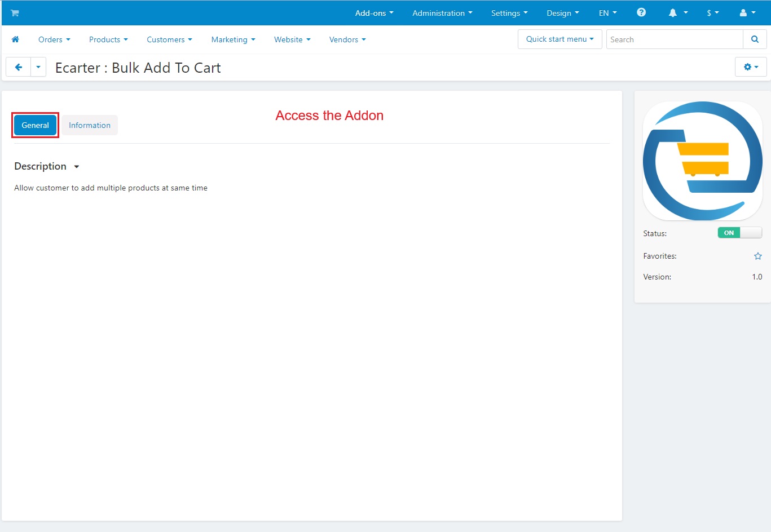
Task: Open the EN language dropdown
Action: click(x=607, y=13)
